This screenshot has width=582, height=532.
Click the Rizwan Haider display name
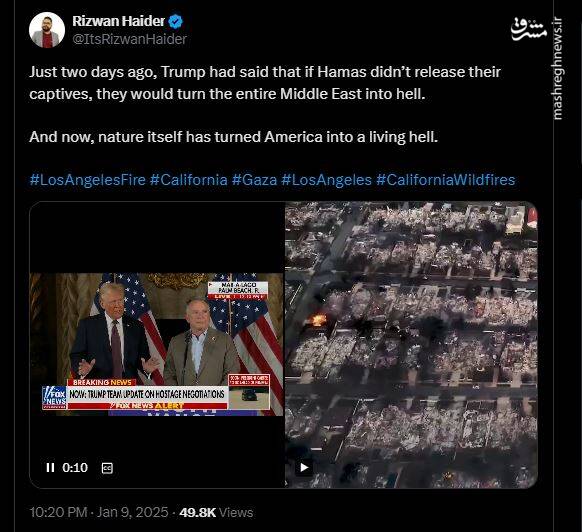(118, 21)
